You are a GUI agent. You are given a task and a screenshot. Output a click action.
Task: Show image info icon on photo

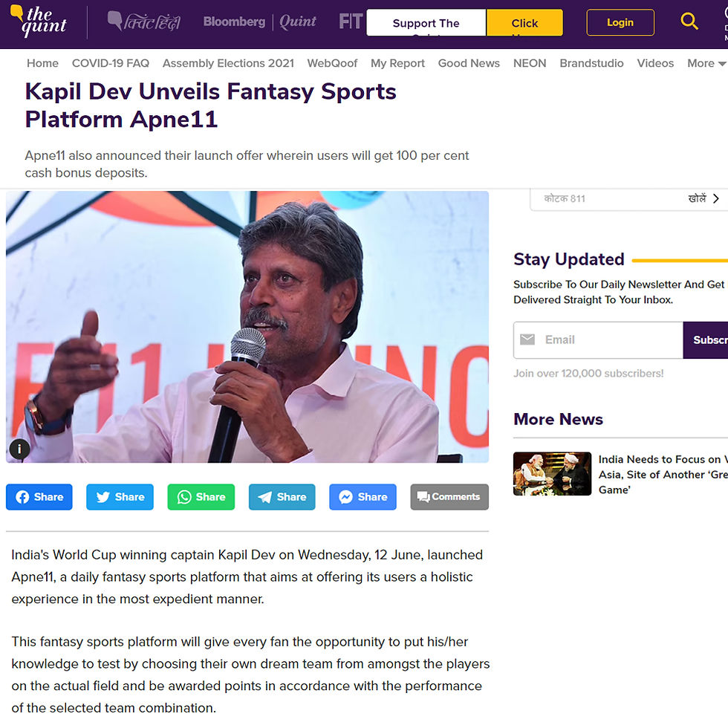(19, 449)
